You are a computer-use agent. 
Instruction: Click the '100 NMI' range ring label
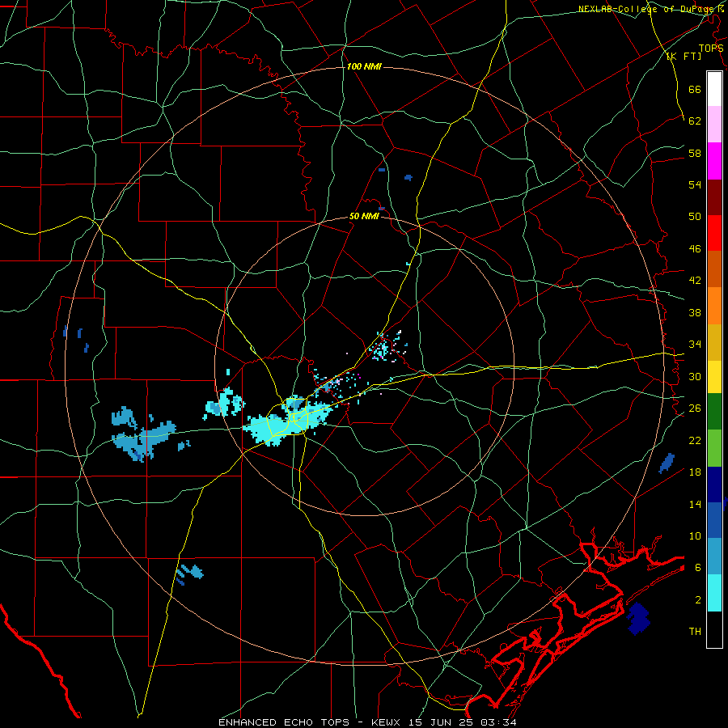click(x=364, y=67)
